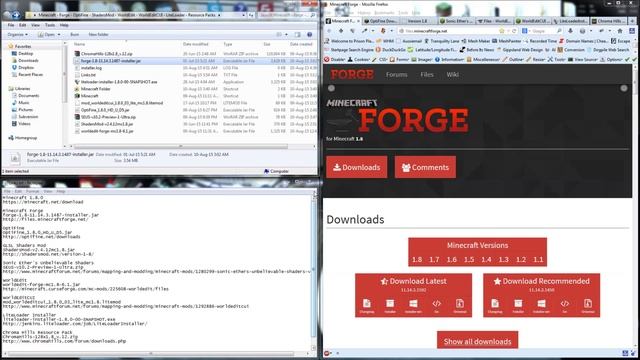Click Forums link in Forge header
The height and width of the screenshot is (360, 640).
tap(397, 75)
